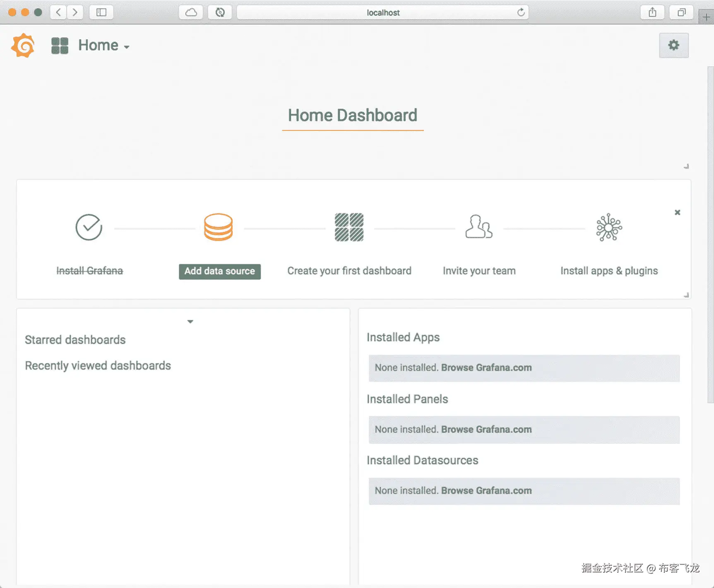This screenshot has height=588, width=714.
Task: Click the Install Grafana checkmark icon
Action: (x=89, y=227)
